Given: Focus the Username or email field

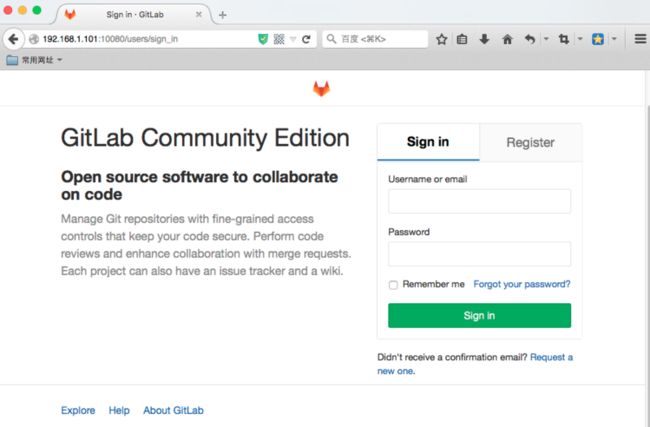Looking at the screenshot, I should [x=479, y=201].
